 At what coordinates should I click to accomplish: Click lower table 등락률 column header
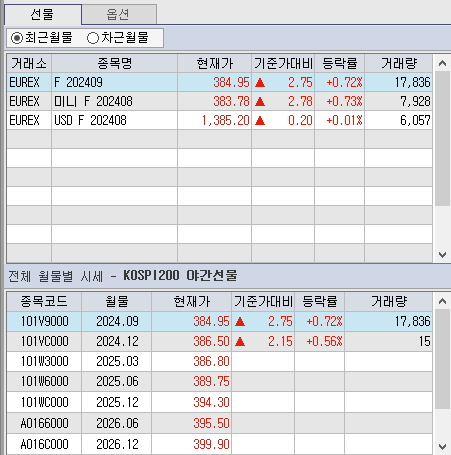(x=320, y=301)
